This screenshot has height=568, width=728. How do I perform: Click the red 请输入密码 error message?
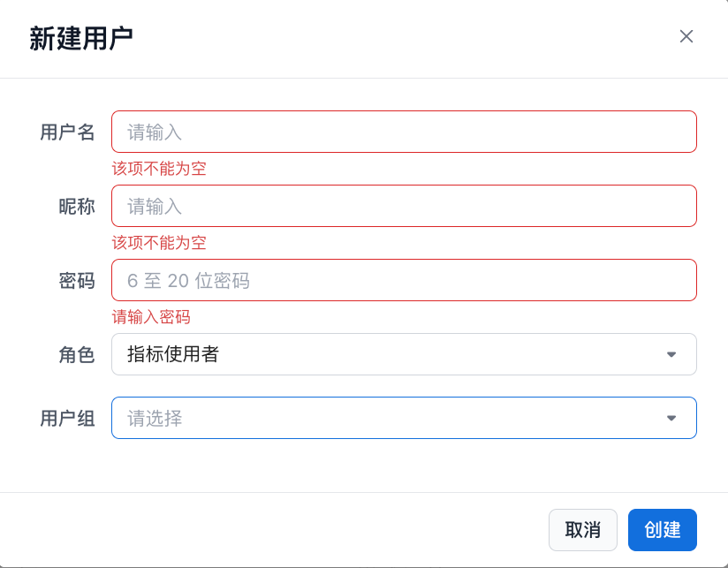tap(151, 317)
